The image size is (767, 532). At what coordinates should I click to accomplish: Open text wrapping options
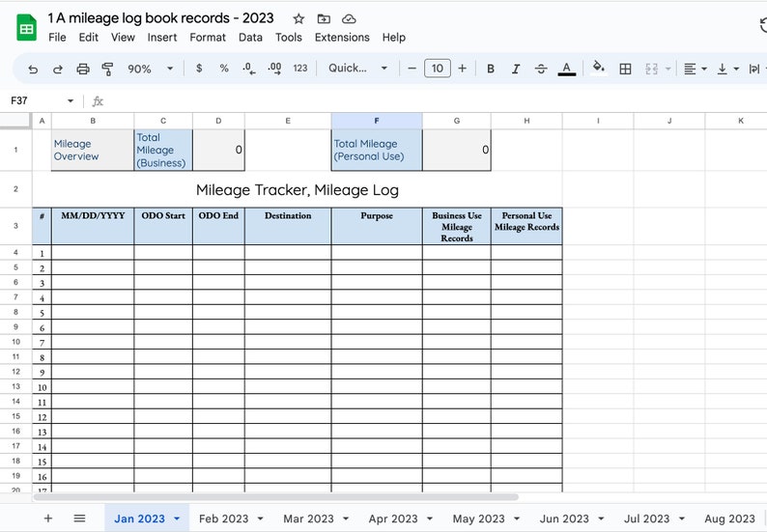tap(753, 69)
